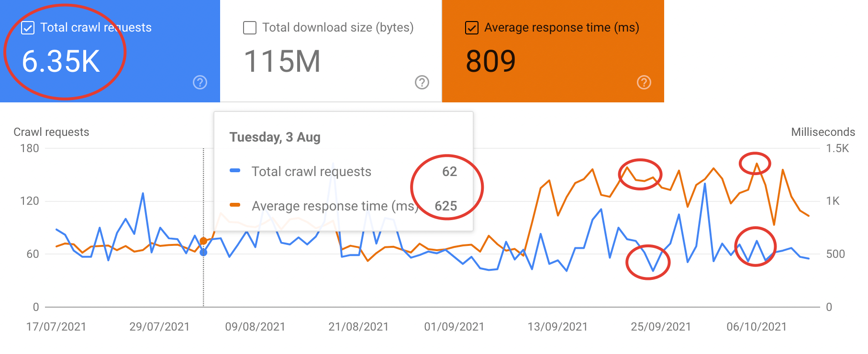The image size is (868, 354).
Task: Open help icon on Total download size card
Action: click(422, 82)
